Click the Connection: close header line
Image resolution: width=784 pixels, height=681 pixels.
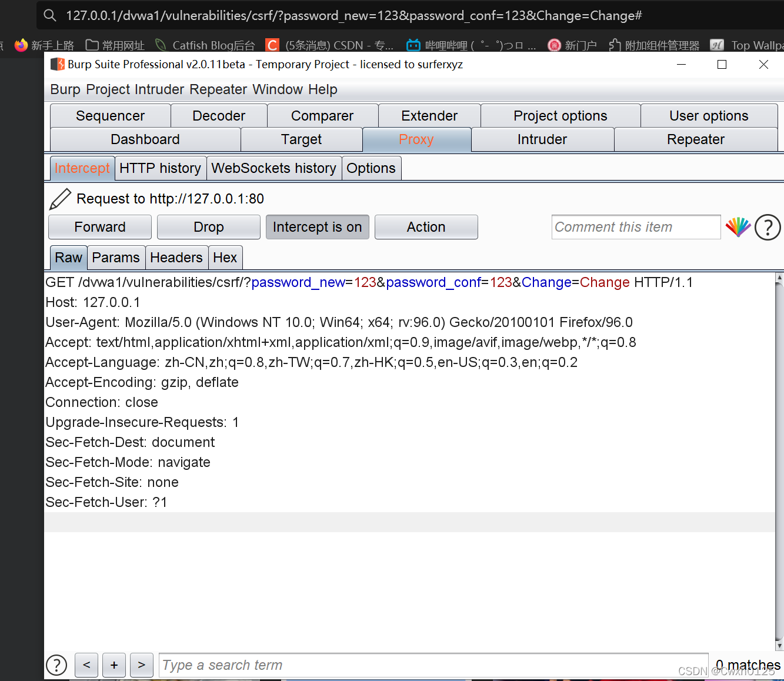pos(102,402)
